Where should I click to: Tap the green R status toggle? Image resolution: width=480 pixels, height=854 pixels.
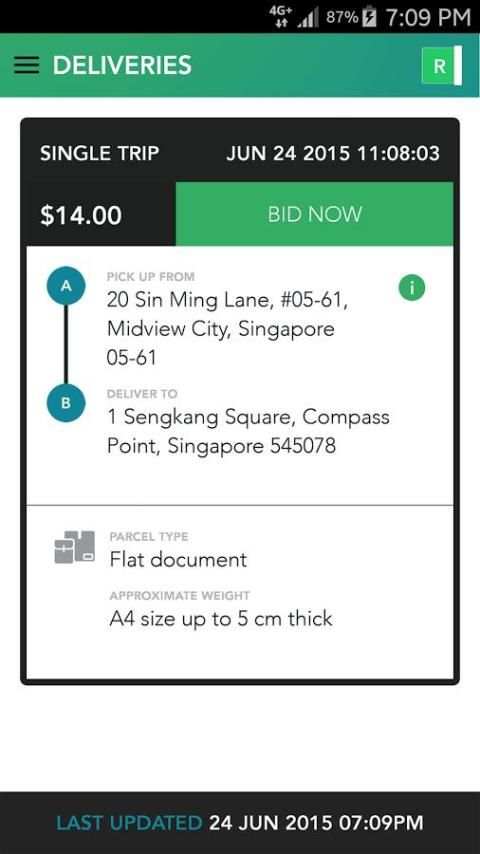441,65
